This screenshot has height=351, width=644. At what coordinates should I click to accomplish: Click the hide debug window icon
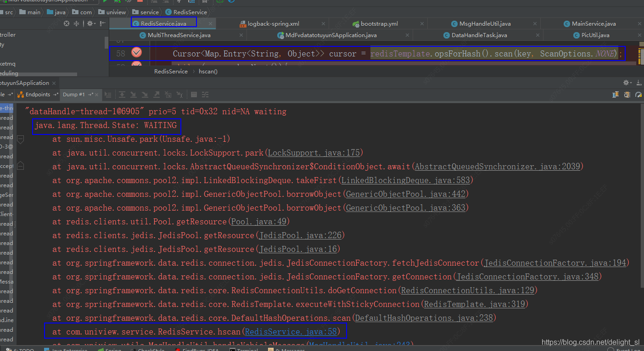coord(638,83)
